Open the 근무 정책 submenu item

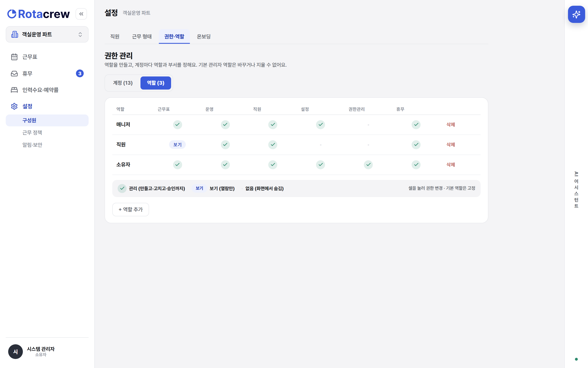47,132
